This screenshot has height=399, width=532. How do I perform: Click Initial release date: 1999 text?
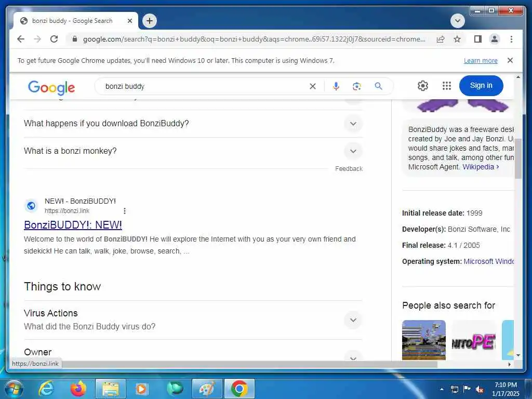442,213
